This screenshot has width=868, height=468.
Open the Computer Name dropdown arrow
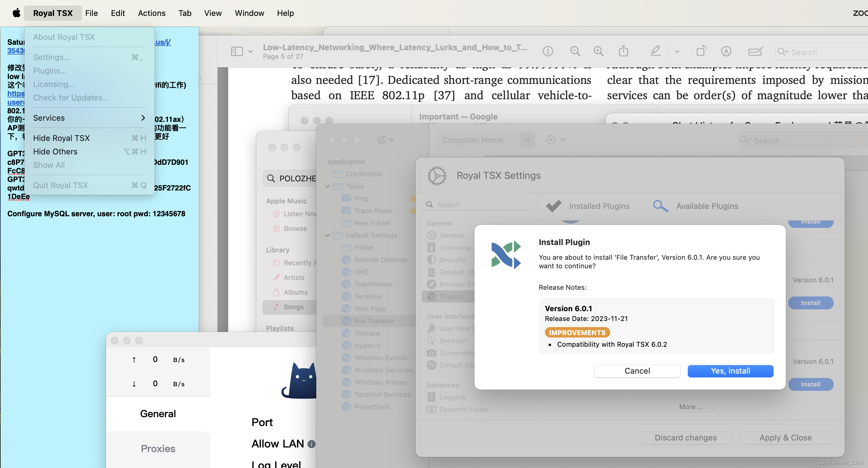[527, 140]
